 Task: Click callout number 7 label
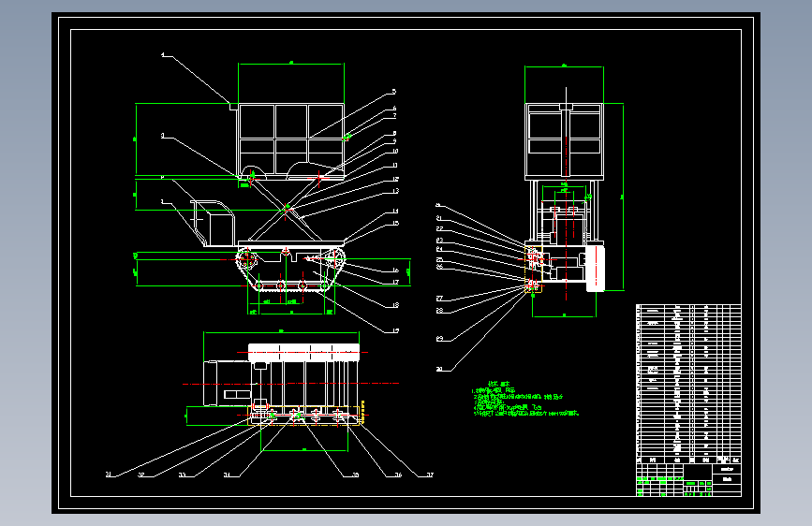click(x=394, y=115)
